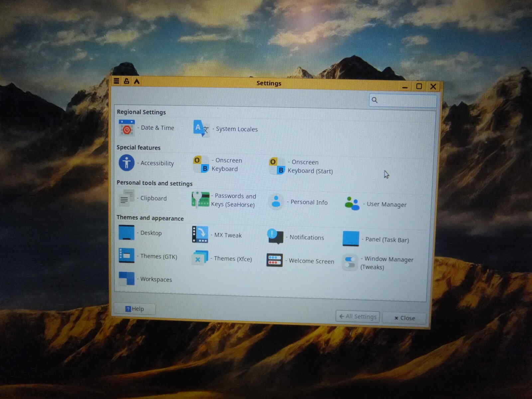Click the "Special features" heading
The height and width of the screenshot is (399, 532).
click(139, 147)
